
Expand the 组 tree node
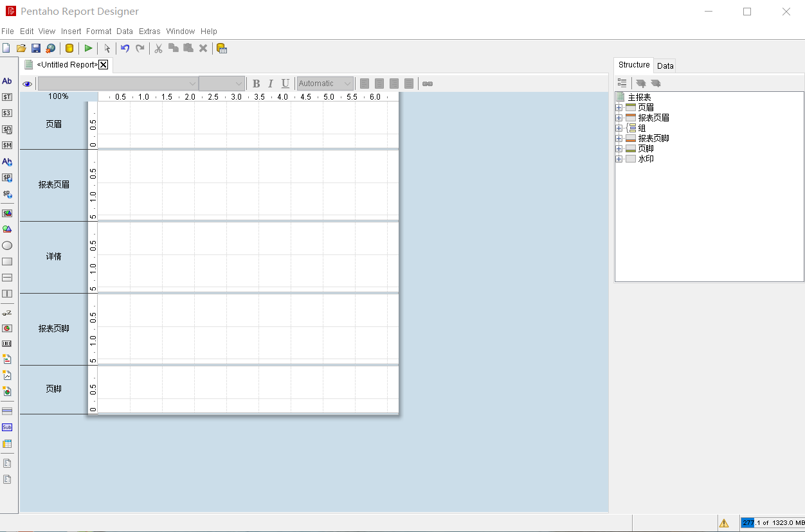point(619,129)
